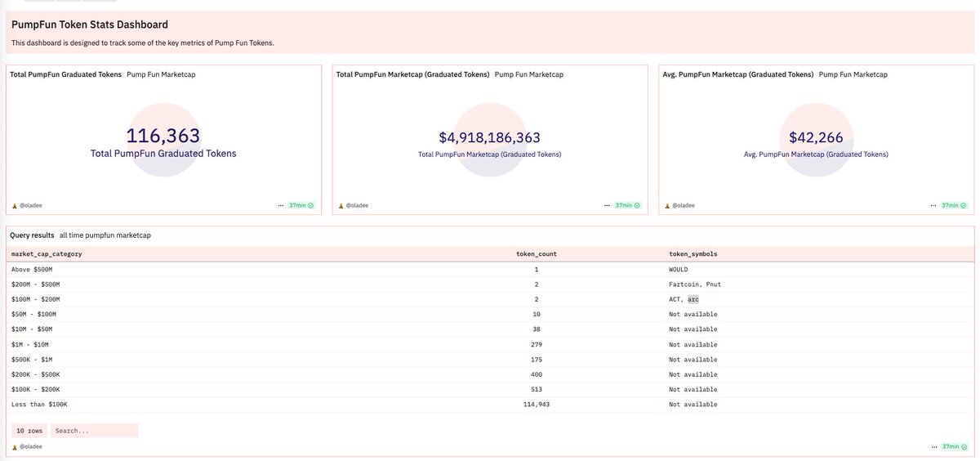This screenshot has height=461, width=980.
Task: Click the 37min badge in the Avg. PumpFun Marketcap panel
Action: click(x=954, y=205)
